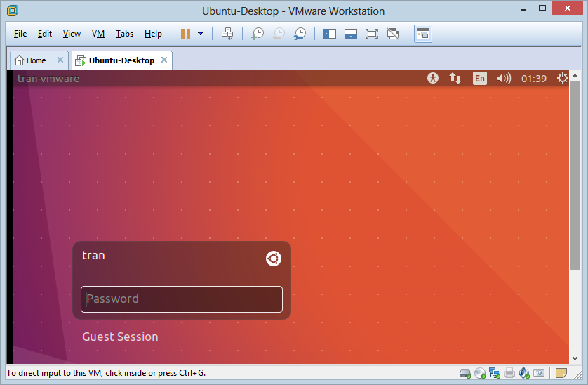Image resolution: width=588 pixels, height=385 pixels.
Task: Open the Ubuntu session selector icon
Action: 274,259
